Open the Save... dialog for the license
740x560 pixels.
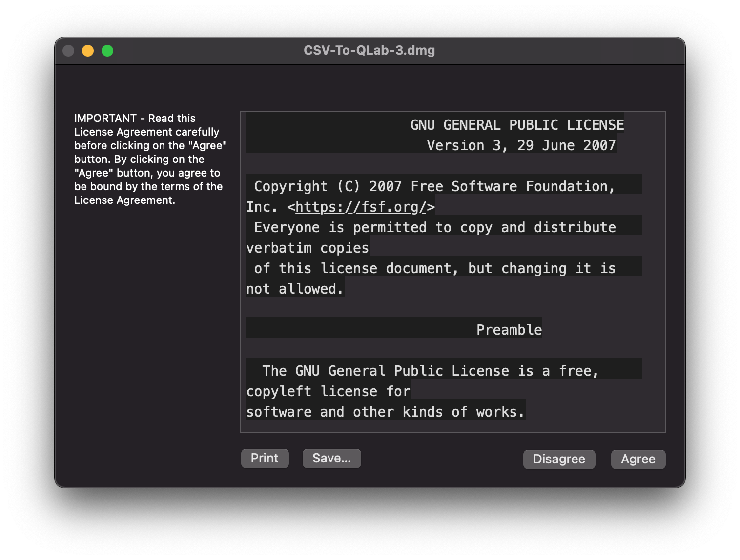click(x=331, y=458)
